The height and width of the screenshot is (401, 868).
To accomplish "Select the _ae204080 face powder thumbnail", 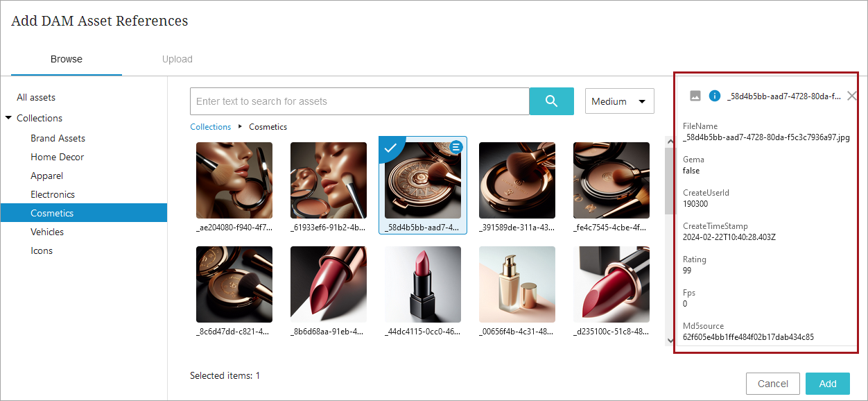I will 234,180.
